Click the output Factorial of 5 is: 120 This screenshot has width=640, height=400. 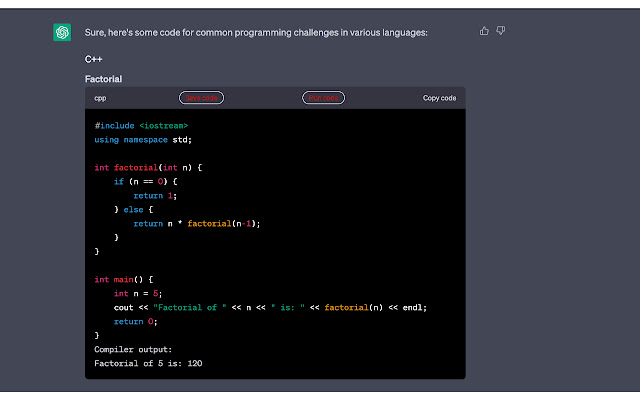(x=148, y=364)
